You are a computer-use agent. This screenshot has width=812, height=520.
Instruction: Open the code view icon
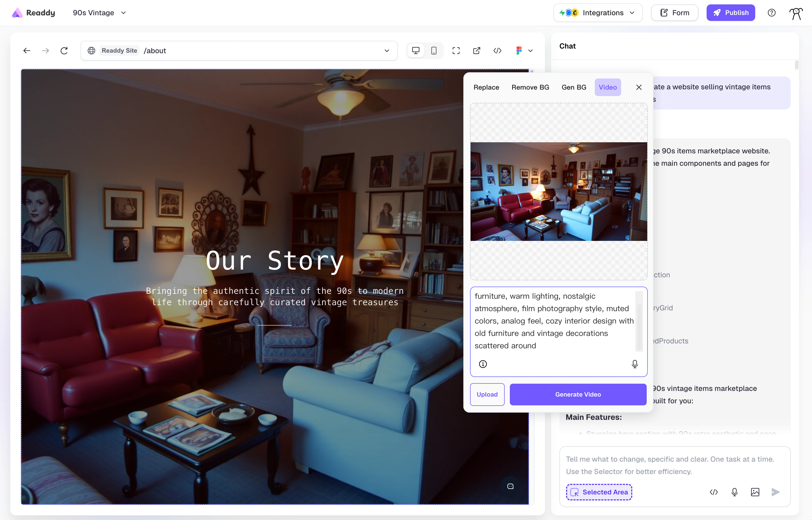[497, 51]
